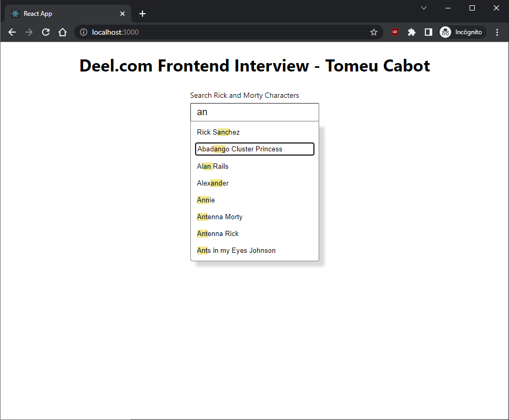Maximize the browser window
This screenshot has width=509, height=420.
(472, 8)
